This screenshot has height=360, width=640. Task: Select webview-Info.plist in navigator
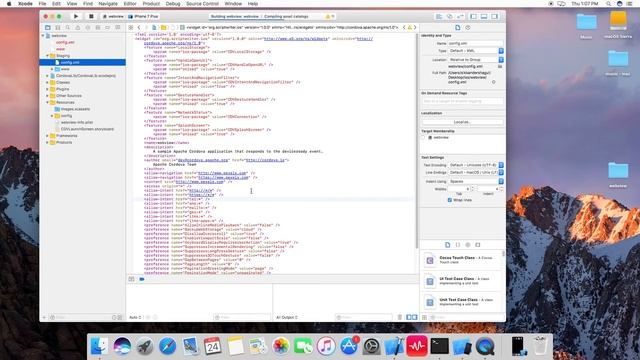[x=77, y=122]
